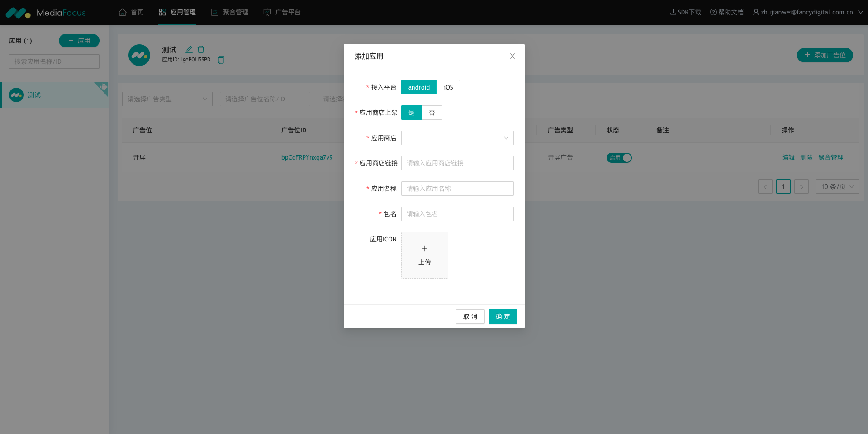
Task: Click the 应用名称 input field
Action: tap(457, 189)
